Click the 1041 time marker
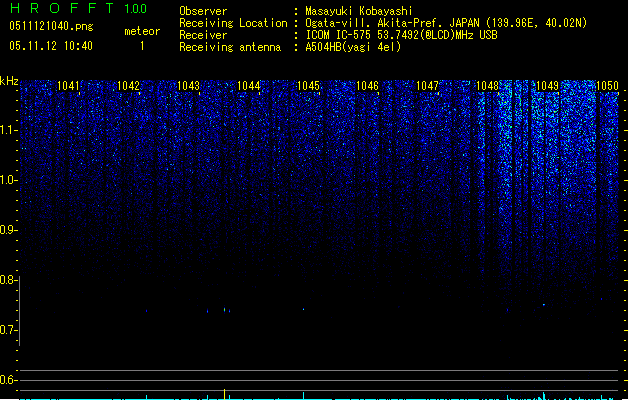Image resolution: width=629 pixels, height=400 pixels. click(68, 86)
